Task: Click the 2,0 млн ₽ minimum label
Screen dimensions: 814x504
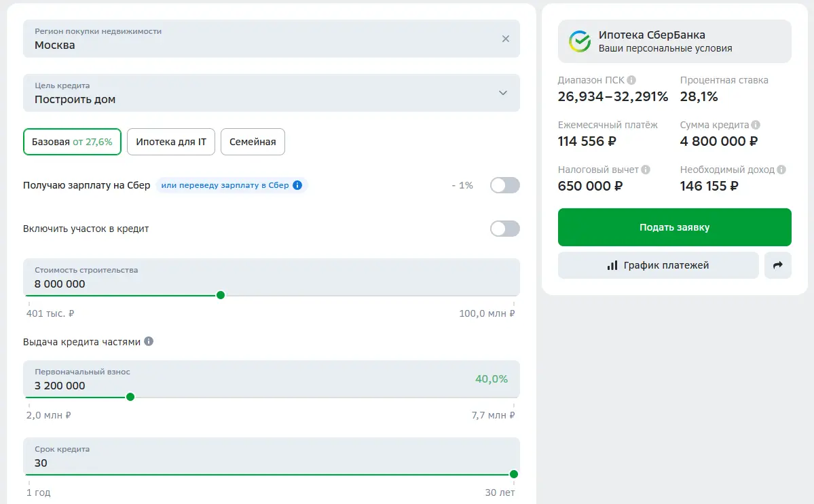Action: coord(49,415)
